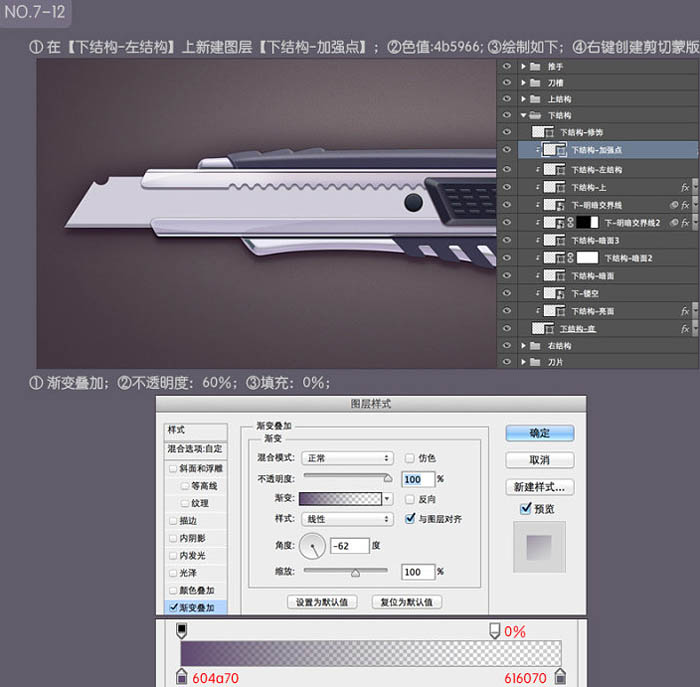Click 下结构-加强点 layer thumbnail
This screenshot has width=700, height=687.
[554, 150]
